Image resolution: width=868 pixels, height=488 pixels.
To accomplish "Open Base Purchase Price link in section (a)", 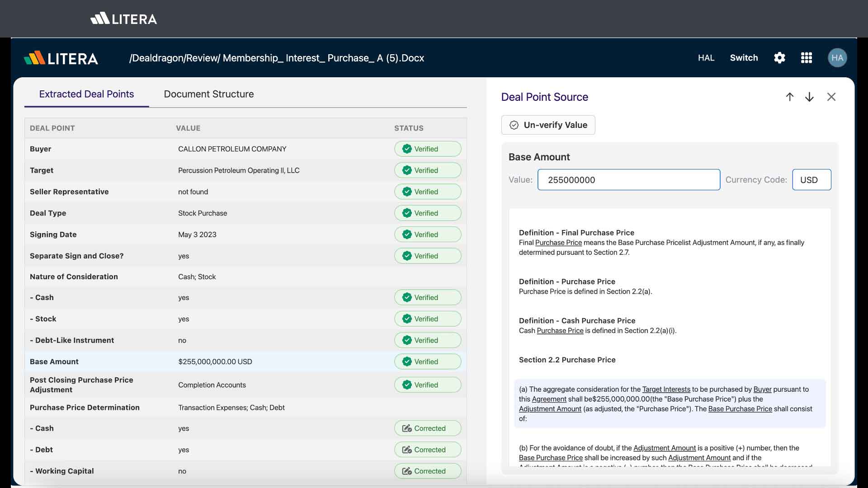I will (x=740, y=409).
